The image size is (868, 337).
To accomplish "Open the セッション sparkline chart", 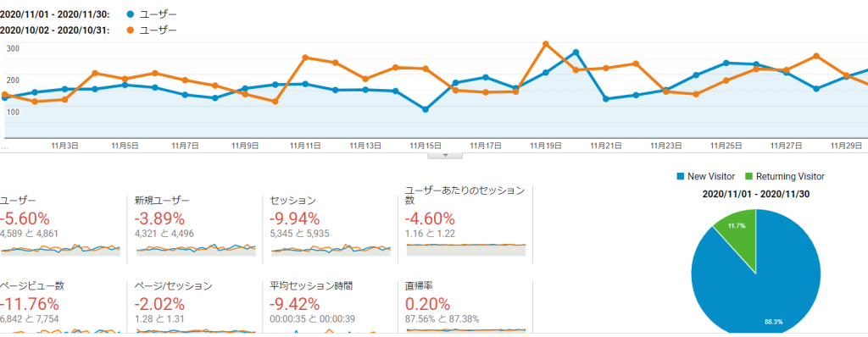I will pyautogui.click(x=331, y=249).
